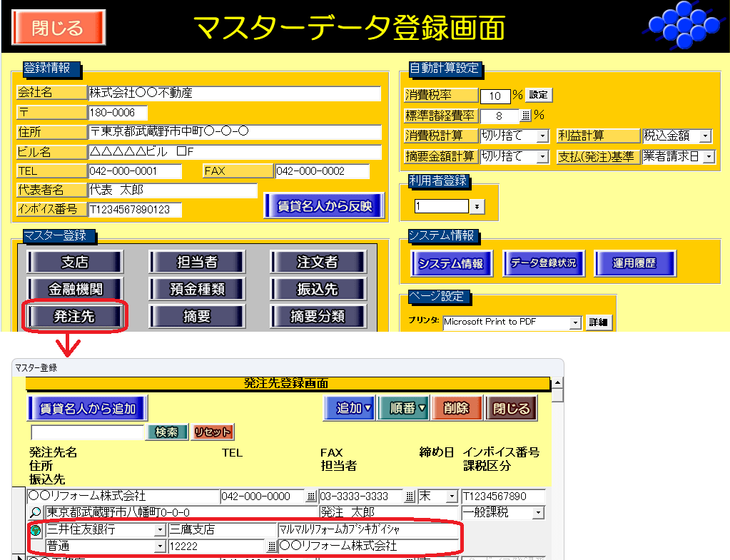Click the 会社名 input field
The height and width of the screenshot is (560, 730).
234,93
